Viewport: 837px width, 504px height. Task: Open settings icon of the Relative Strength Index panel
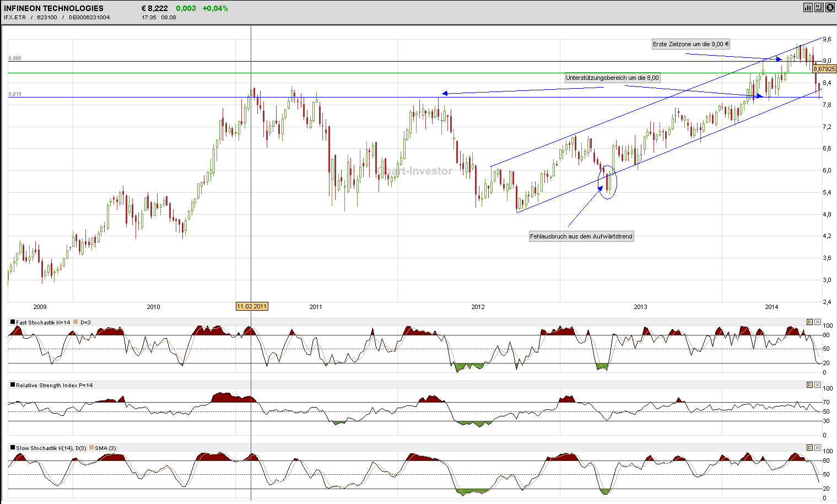click(809, 385)
